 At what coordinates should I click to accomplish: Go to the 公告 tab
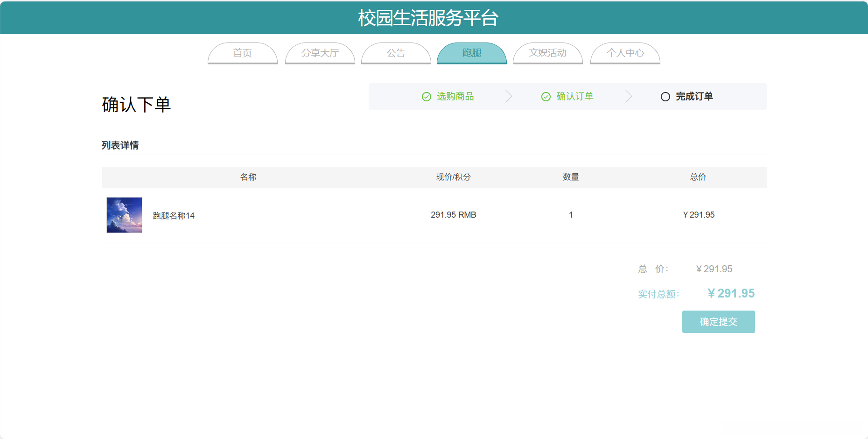pyautogui.click(x=396, y=53)
